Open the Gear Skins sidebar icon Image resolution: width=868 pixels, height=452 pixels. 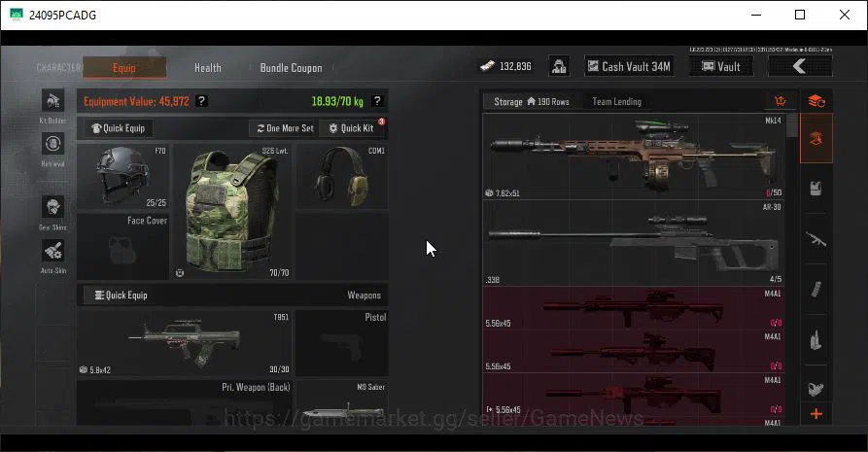pos(53,207)
